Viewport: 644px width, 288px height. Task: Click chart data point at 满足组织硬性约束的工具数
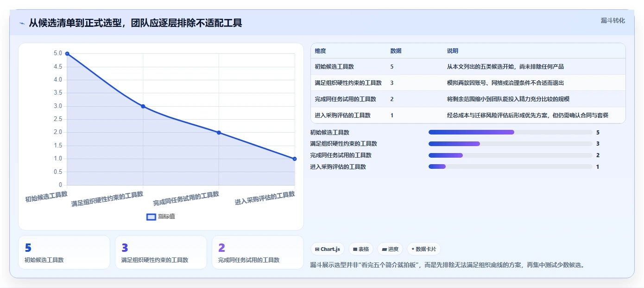point(143,106)
